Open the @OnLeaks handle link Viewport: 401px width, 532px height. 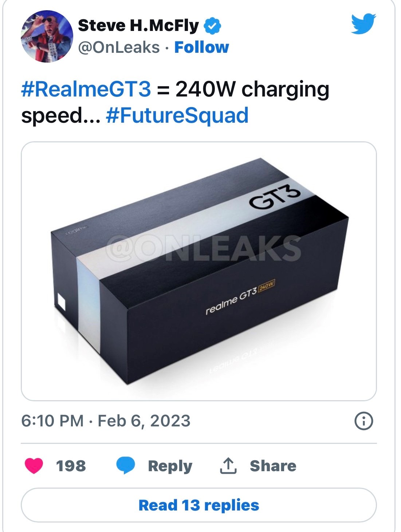point(119,47)
